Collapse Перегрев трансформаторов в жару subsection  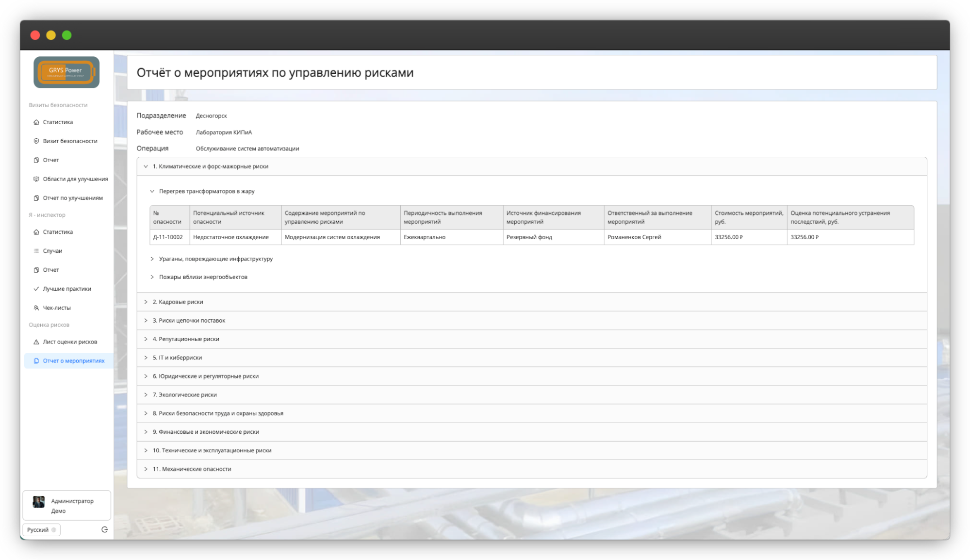coord(152,191)
